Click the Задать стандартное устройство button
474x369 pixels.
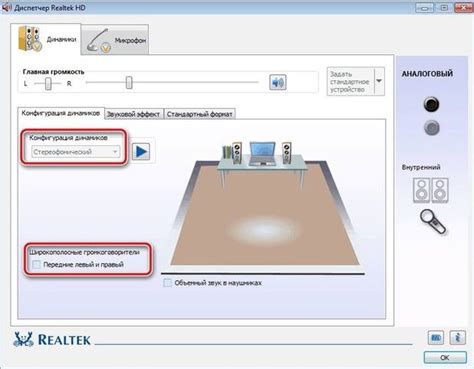(351, 81)
